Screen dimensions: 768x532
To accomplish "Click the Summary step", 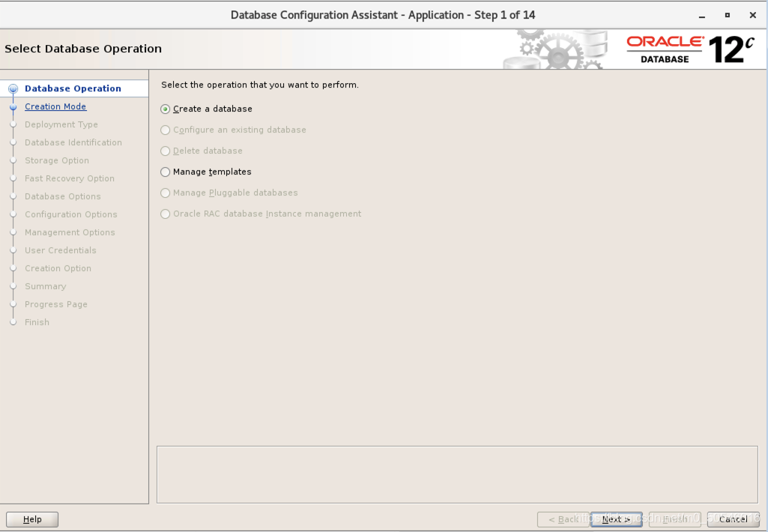I will click(45, 286).
